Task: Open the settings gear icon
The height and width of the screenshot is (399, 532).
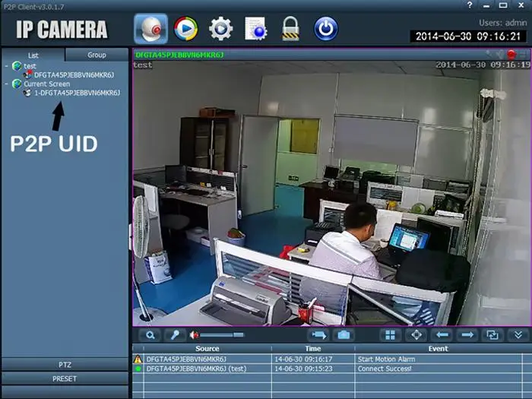Action: click(x=220, y=29)
